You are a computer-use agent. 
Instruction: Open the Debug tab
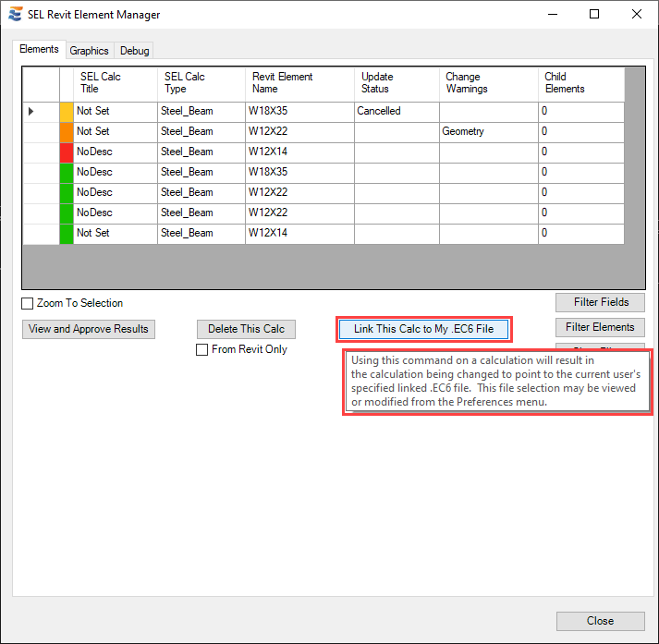coord(134,51)
